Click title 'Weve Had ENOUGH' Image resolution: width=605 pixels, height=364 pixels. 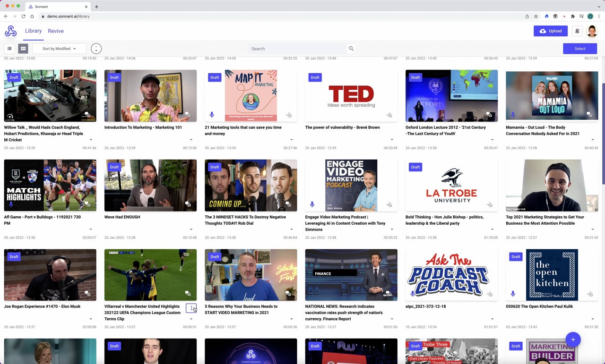pos(122,217)
